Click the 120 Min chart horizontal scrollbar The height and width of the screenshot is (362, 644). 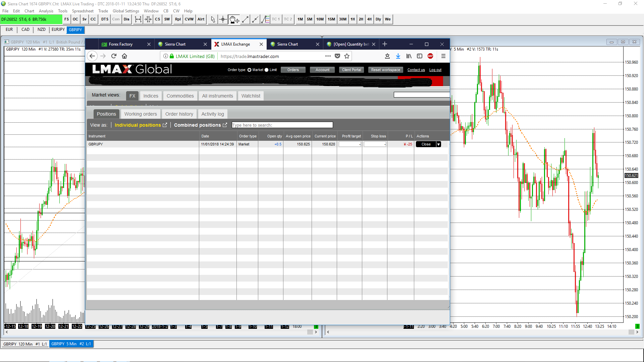point(161,332)
